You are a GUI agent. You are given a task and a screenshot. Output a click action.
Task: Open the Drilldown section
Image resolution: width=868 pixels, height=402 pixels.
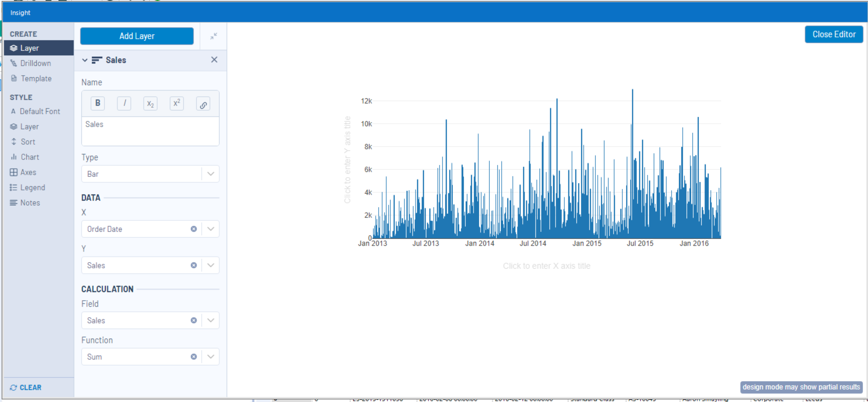(x=35, y=63)
